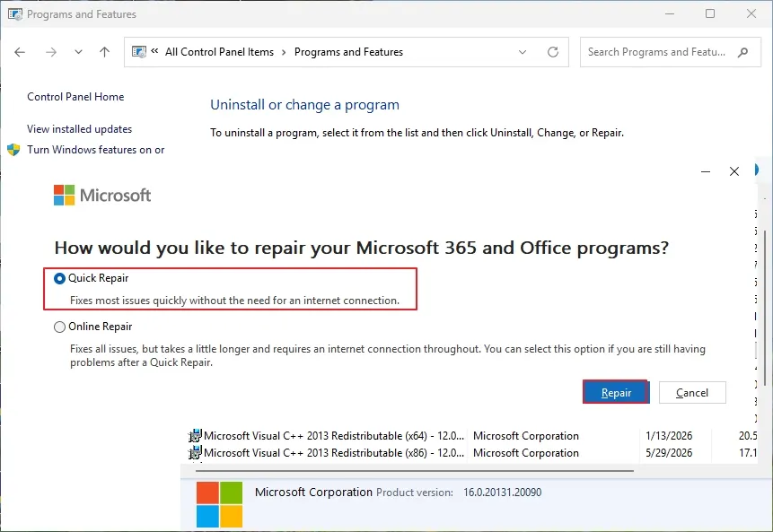The height and width of the screenshot is (532, 773).
Task: Open the address bar history dropdown
Action: click(x=523, y=52)
